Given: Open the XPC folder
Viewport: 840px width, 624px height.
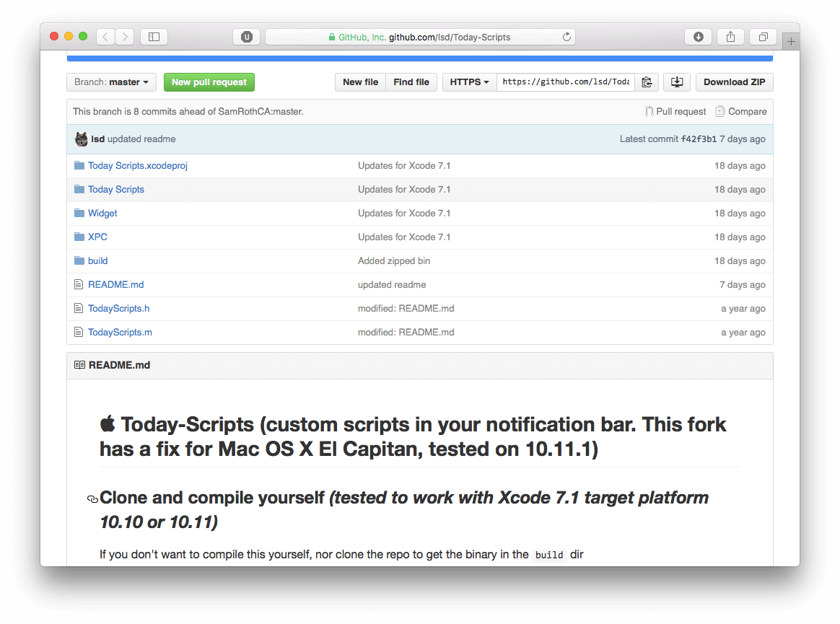Looking at the screenshot, I should click(97, 237).
